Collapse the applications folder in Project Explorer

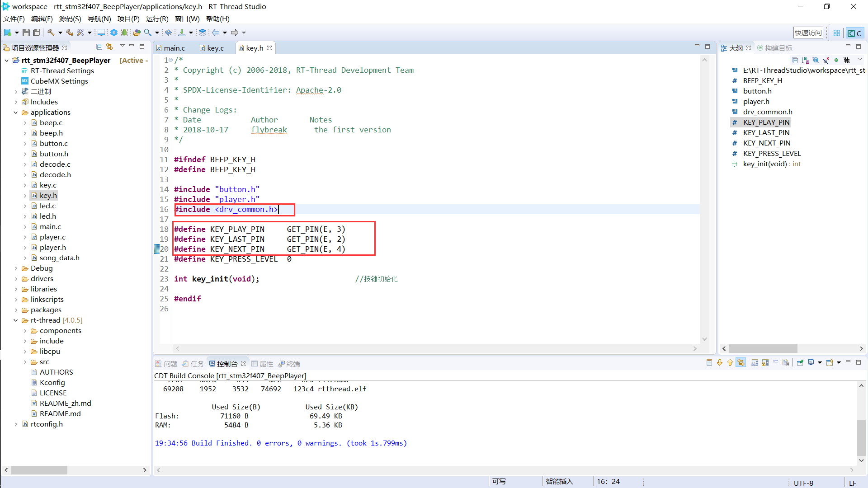[16, 112]
